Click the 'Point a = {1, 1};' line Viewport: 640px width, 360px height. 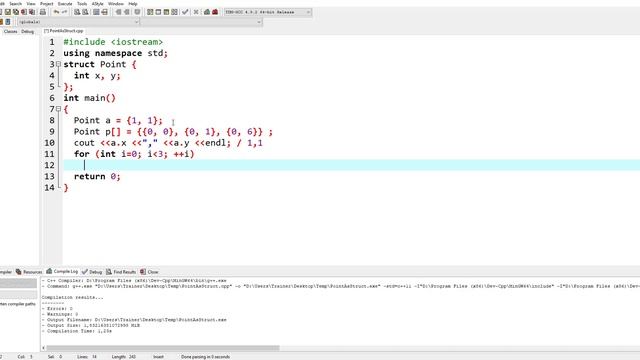point(118,120)
